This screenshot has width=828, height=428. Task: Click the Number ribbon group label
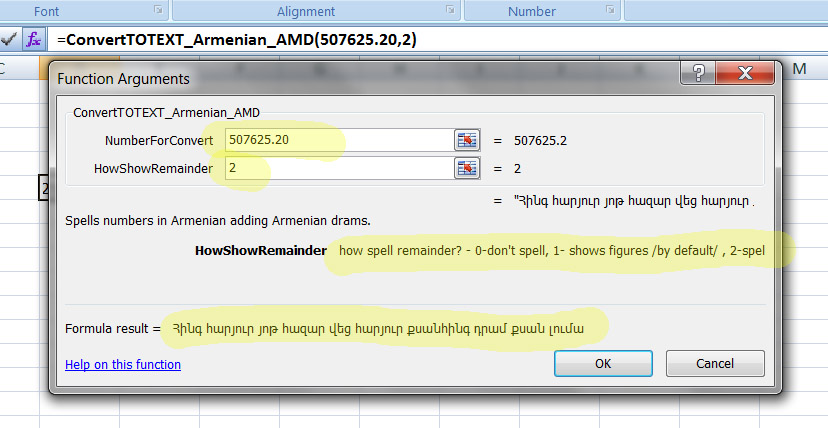point(531,11)
